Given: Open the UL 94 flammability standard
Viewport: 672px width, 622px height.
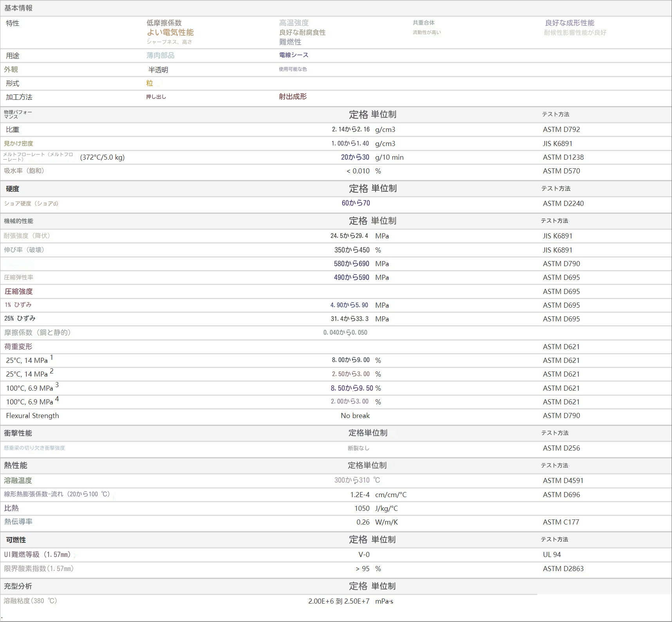Looking at the screenshot, I should coord(552,555).
